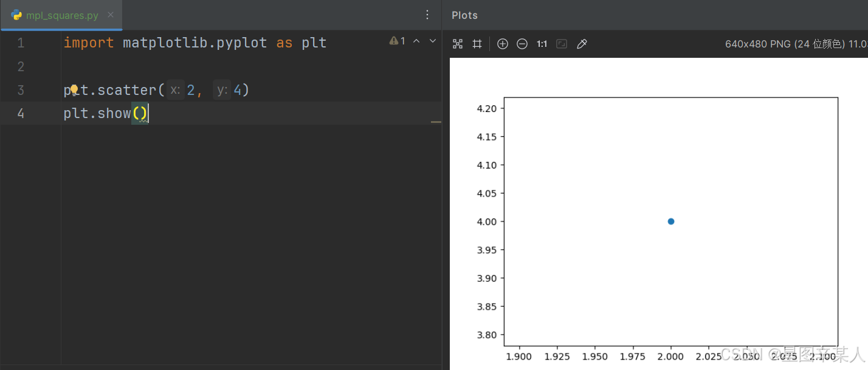Screen dimensions: 868x370
Task: Go to next highlighted problem arrow
Action: (433, 41)
